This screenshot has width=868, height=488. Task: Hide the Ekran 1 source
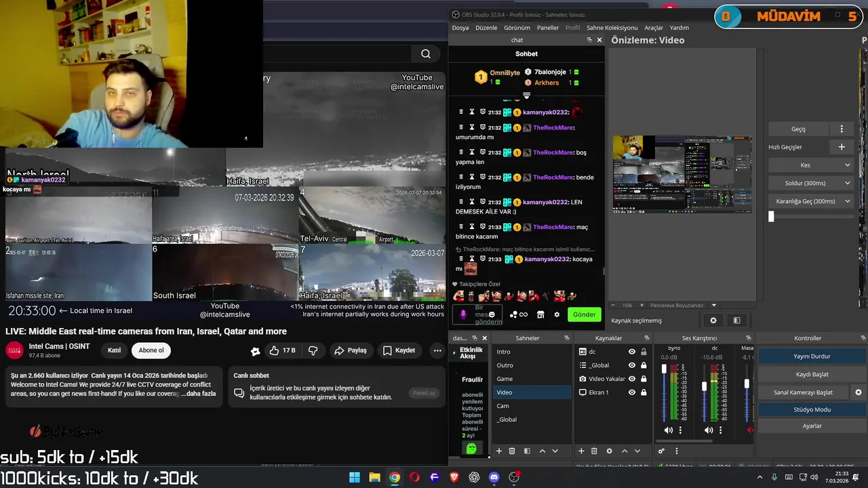coord(632,392)
